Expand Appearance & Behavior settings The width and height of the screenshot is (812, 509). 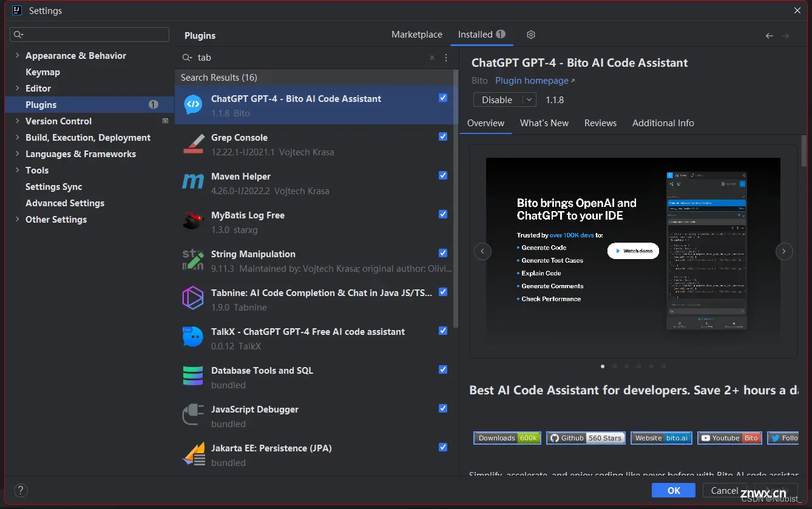(17, 56)
